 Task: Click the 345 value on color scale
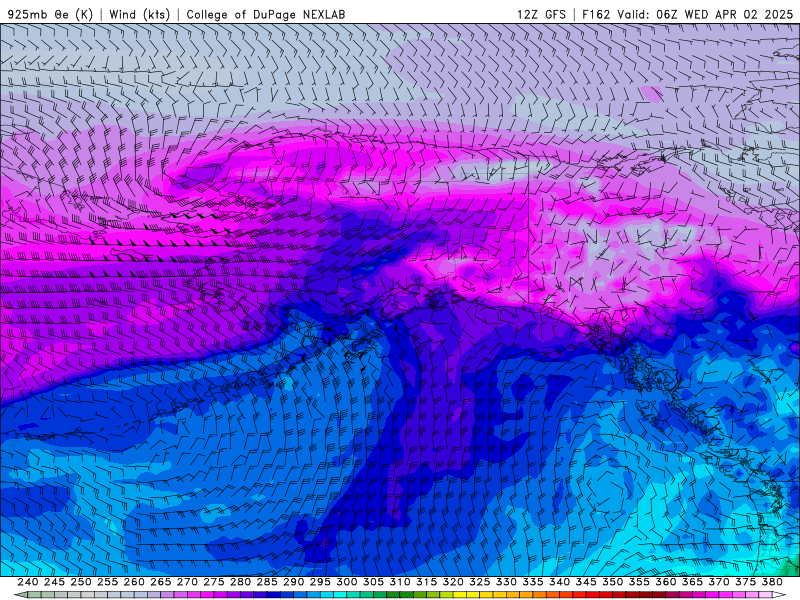tap(586, 582)
